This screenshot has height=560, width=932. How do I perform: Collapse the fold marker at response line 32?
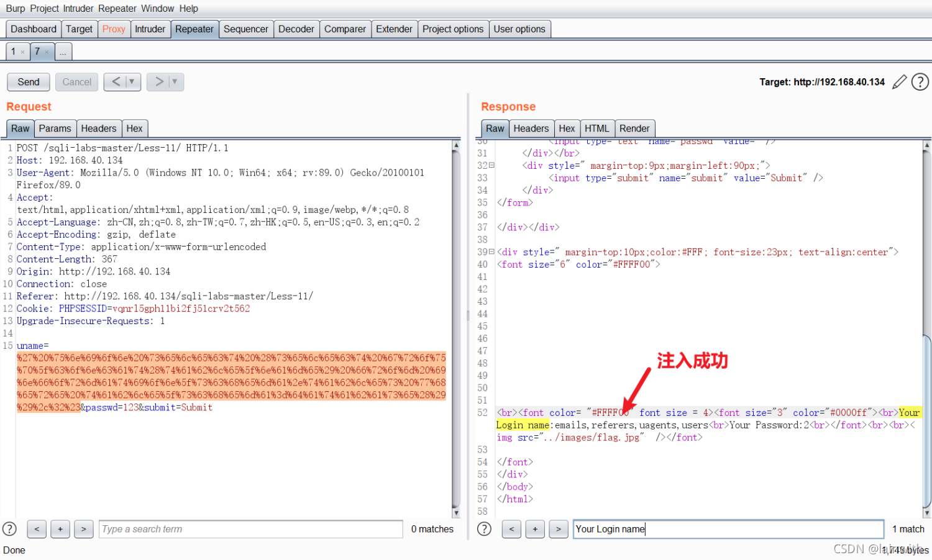tap(491, 165)
